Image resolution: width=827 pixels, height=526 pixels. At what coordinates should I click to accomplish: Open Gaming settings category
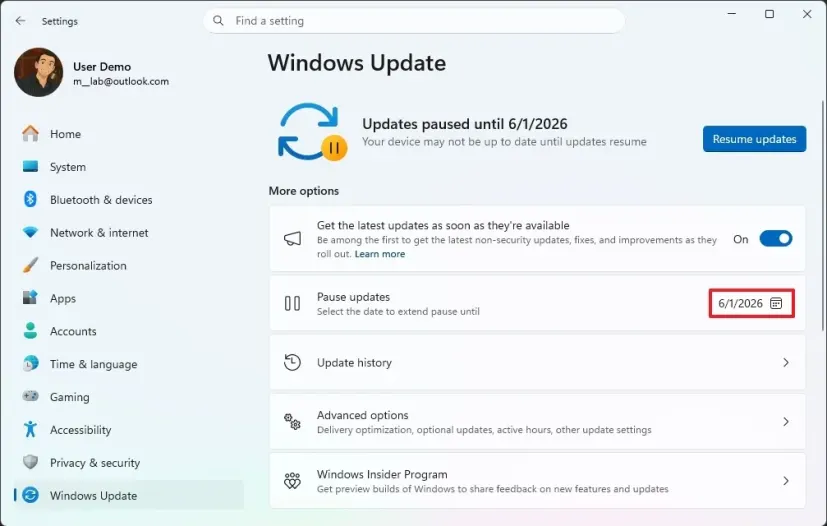click(70, 397)
